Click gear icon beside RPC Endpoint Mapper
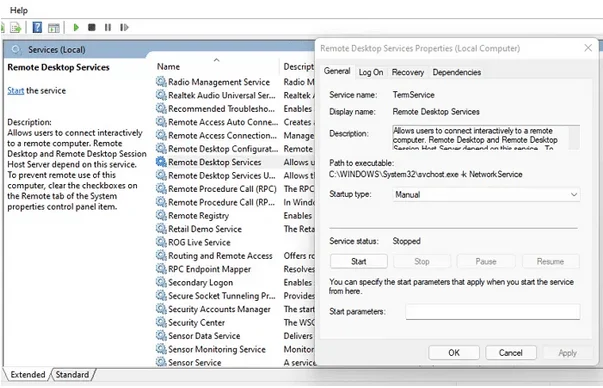Image resolution: width=603 pixels, height=388 pixels. click(161, 269)
